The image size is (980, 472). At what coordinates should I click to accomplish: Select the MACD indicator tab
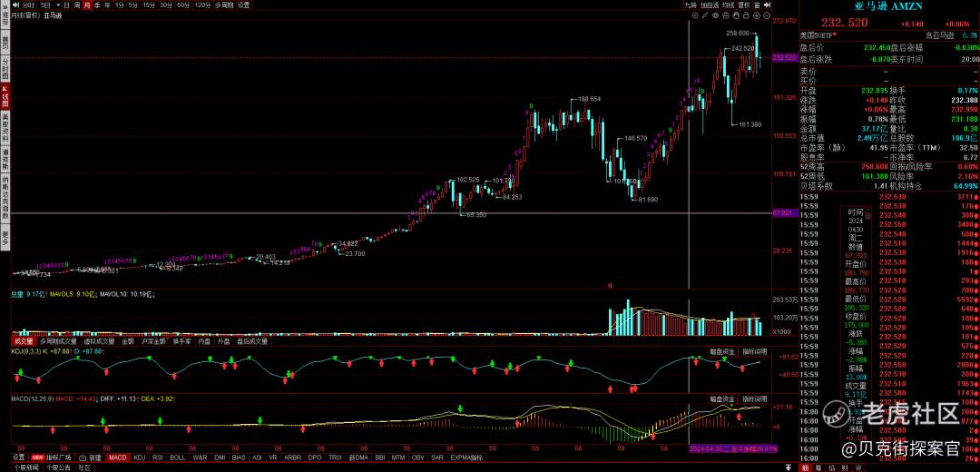[x=117, y=457]
